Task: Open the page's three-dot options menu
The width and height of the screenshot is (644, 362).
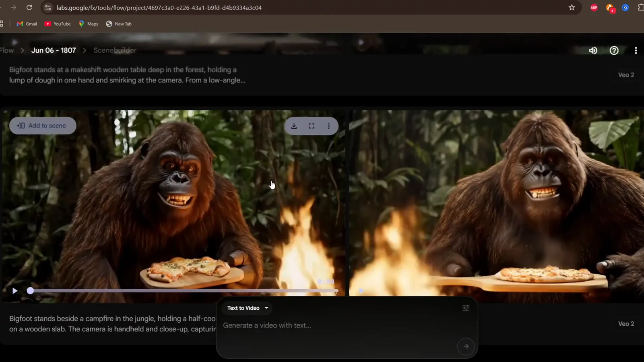Action: pos(636,50)
